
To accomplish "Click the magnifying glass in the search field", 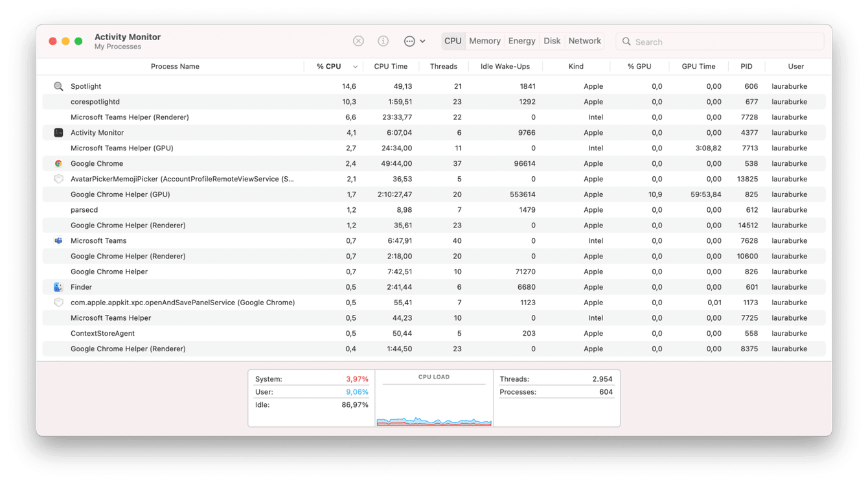I will point(626,41).
